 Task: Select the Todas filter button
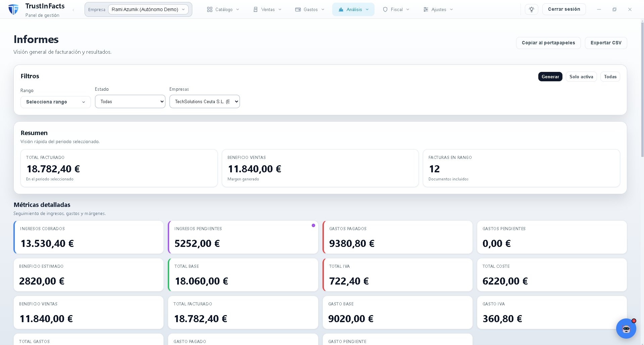(610, 77)
